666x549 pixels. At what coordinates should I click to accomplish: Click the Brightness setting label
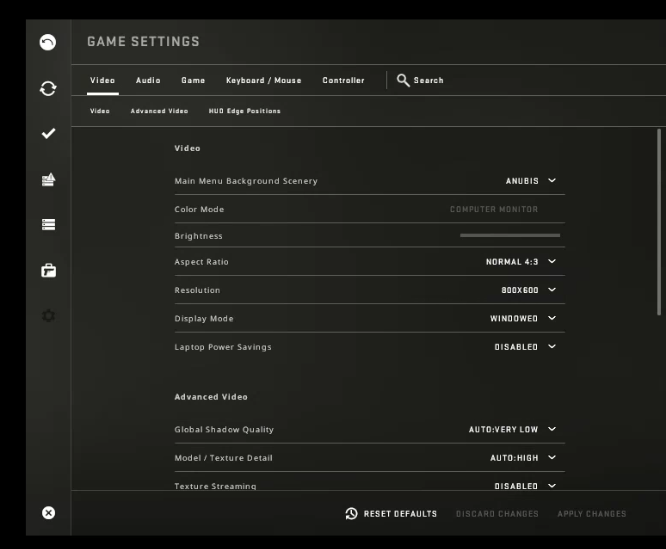click(198, 236)
